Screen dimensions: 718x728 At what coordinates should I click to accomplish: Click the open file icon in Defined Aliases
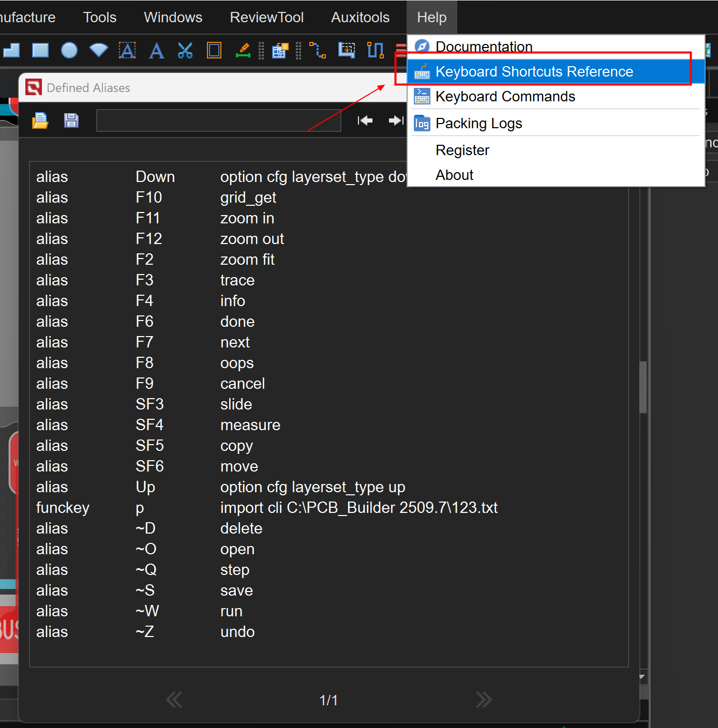(40, 120)
